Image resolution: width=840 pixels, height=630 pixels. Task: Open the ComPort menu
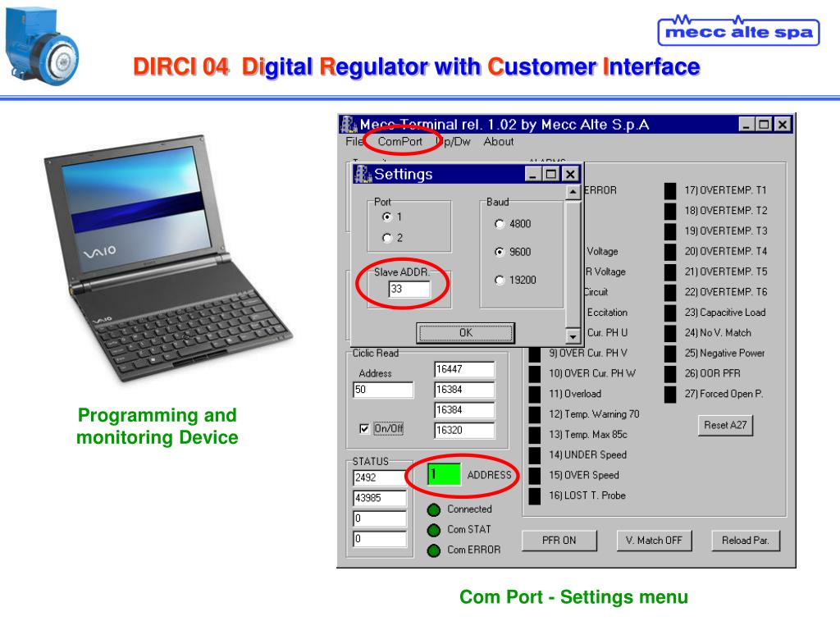pos(399,141)
